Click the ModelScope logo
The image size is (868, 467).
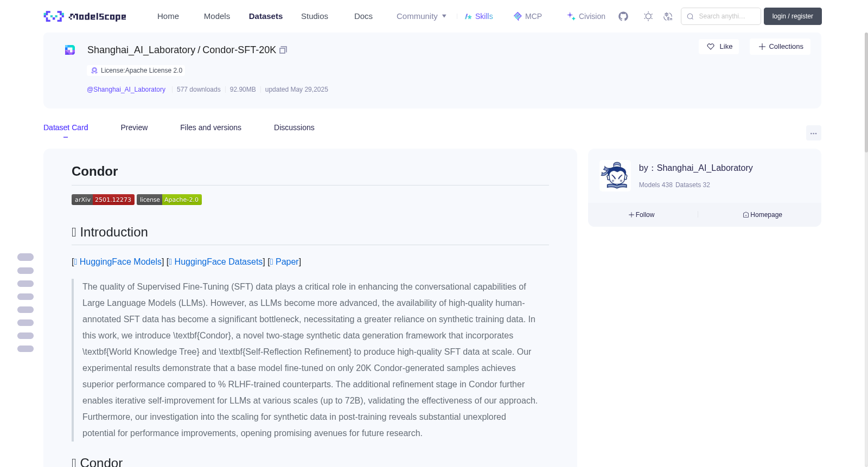tap(85, 16)
